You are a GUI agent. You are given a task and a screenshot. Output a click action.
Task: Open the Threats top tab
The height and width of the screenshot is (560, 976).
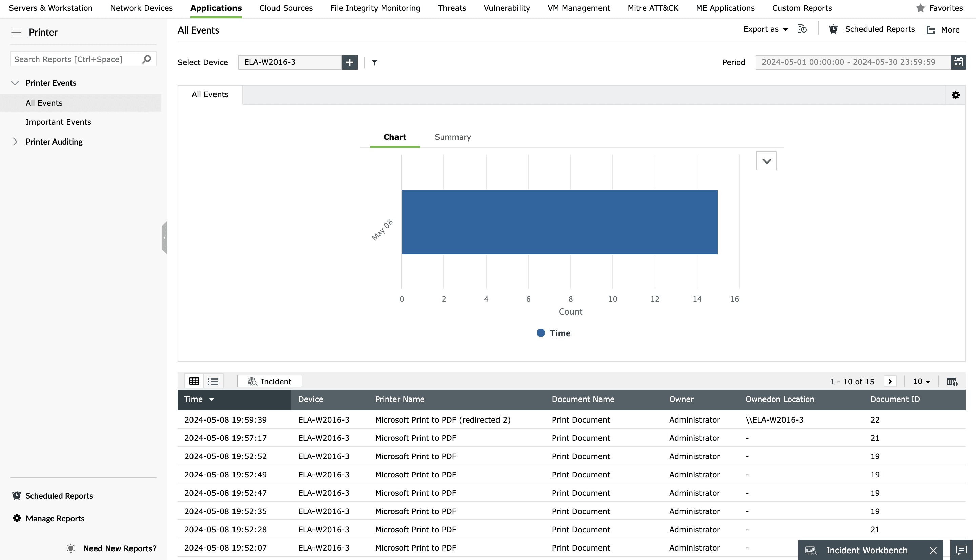pyautogui.click(x=452, y=8)
